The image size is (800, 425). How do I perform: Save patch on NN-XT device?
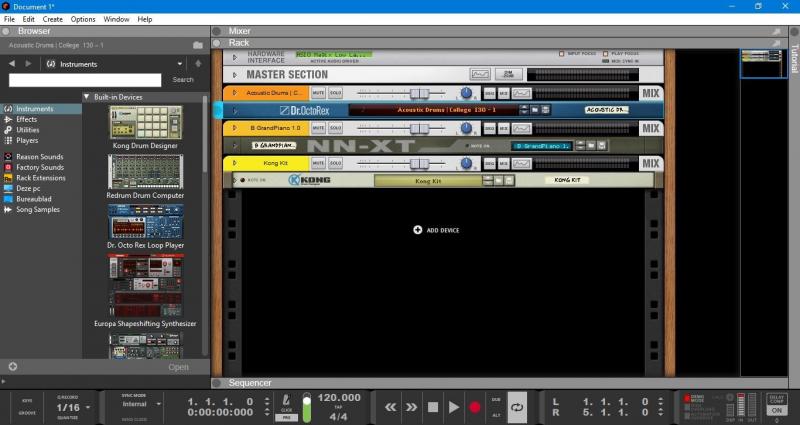pos(602,146)
